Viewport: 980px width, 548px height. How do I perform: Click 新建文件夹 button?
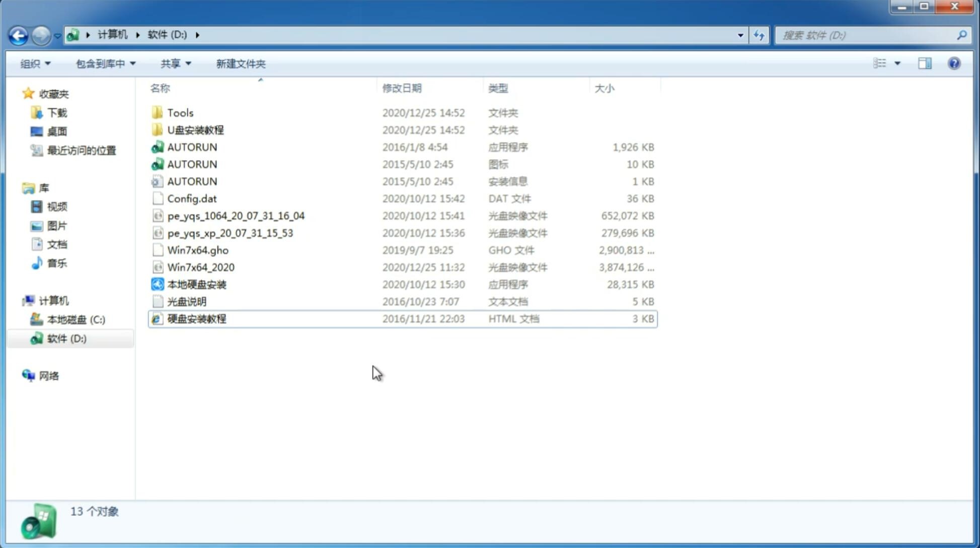(241, 63)
